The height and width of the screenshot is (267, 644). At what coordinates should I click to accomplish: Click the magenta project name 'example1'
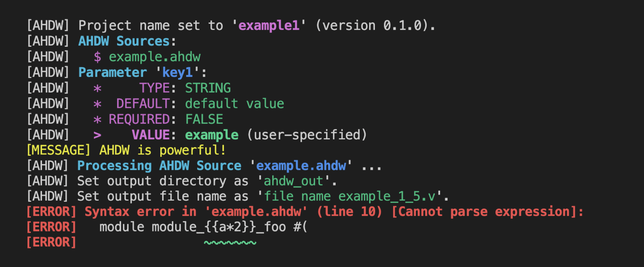269,26
